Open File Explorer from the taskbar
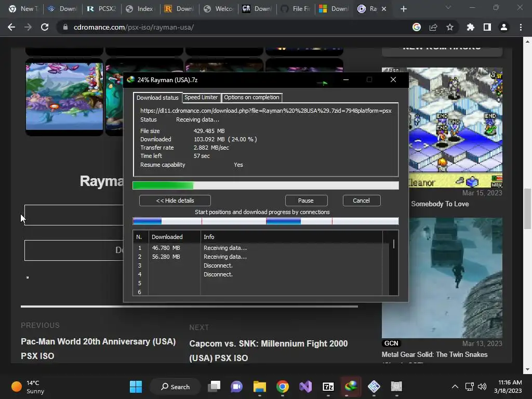The image size is (532, 399). [x=259, y=387]
